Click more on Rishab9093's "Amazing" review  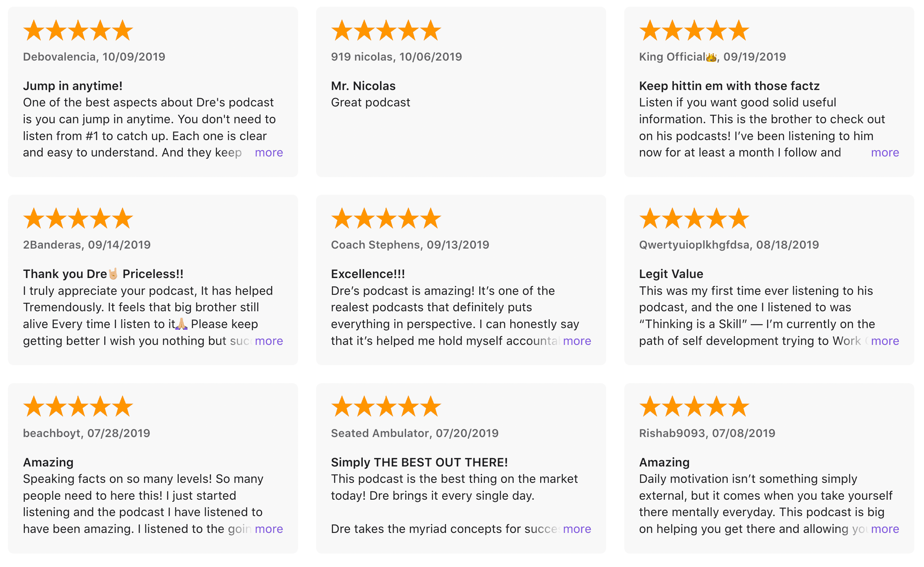(885, 529)
